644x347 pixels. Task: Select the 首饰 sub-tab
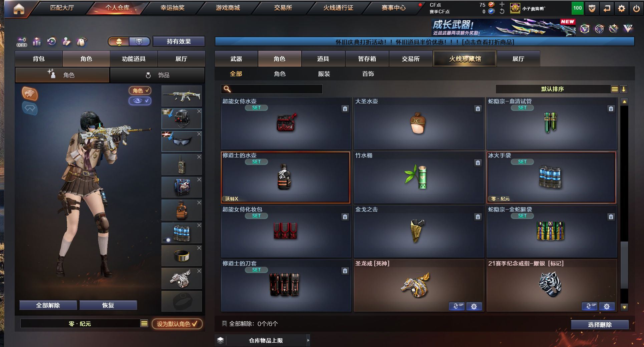point(368,74)
